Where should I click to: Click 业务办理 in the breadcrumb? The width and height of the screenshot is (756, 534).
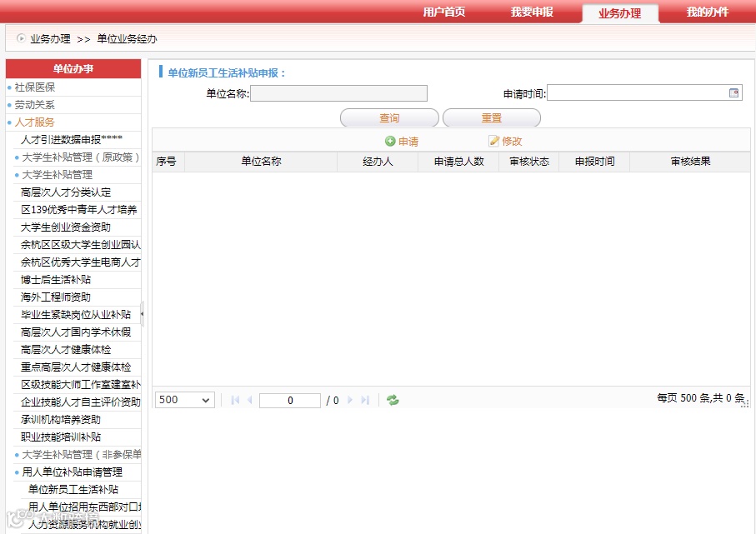point(50,38)
